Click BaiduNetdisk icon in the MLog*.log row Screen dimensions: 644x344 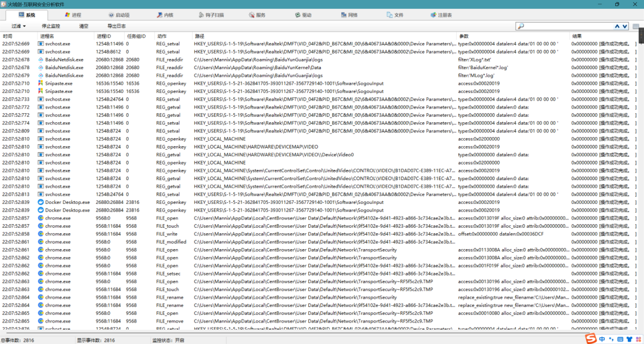(x=41, y=76)
